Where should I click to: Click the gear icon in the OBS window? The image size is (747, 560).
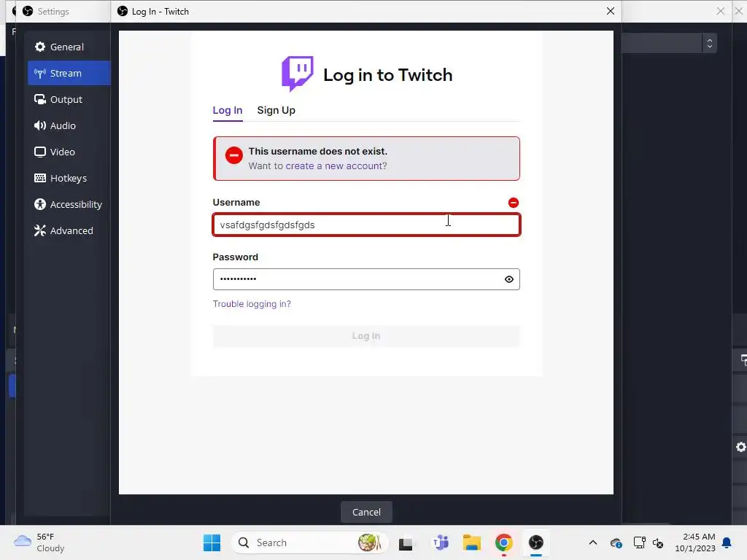(x=741, y=447)
